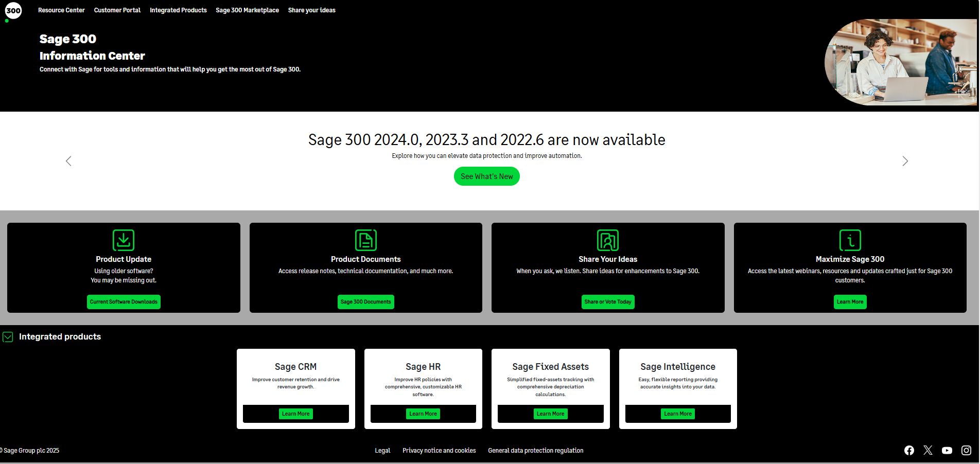Click the Sage 300 2024.0 availability headline
Screen dimensions: 980x464
click(x=487, y=140)
